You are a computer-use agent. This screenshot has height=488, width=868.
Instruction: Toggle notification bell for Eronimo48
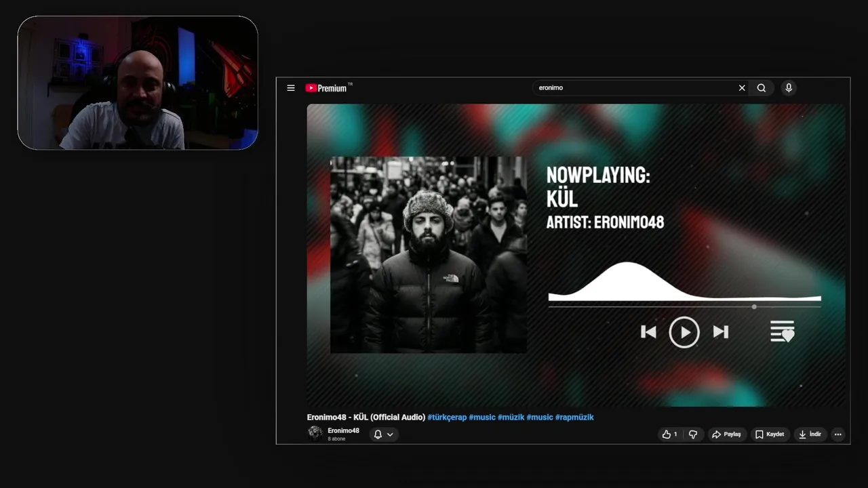coord(378,434)
